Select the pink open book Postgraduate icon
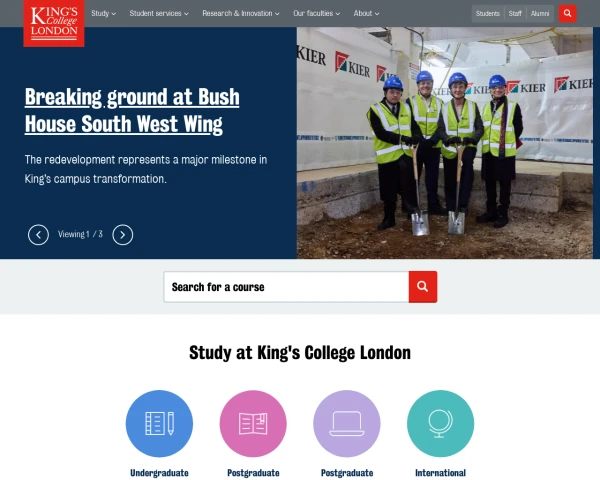 [253, 423]
